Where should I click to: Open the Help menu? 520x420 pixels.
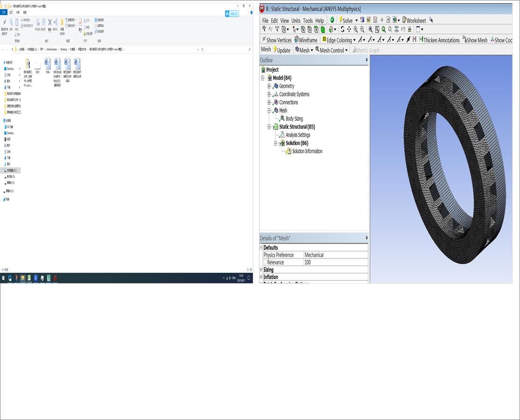(x=319, y=21)
